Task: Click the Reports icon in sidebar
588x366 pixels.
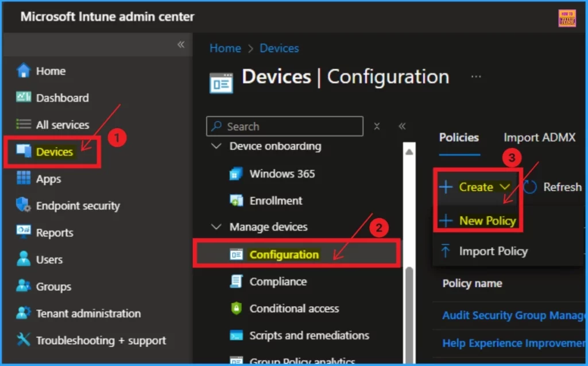Action: point(23,232)
